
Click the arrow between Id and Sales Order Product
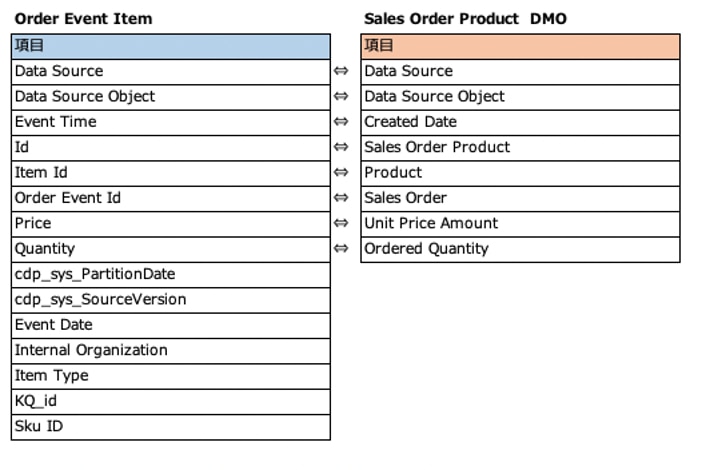click(341, 147)
